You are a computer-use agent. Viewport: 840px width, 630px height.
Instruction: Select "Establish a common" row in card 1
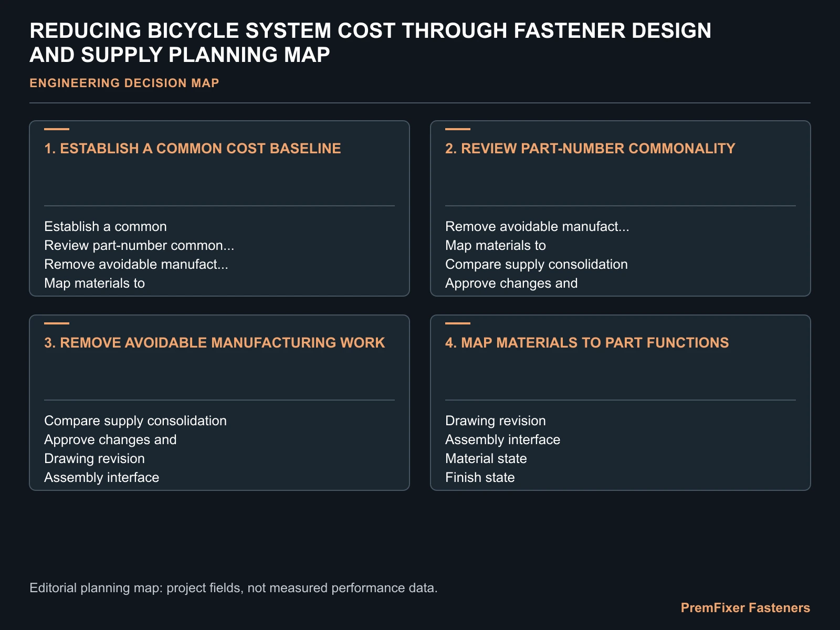click(106, 226)
